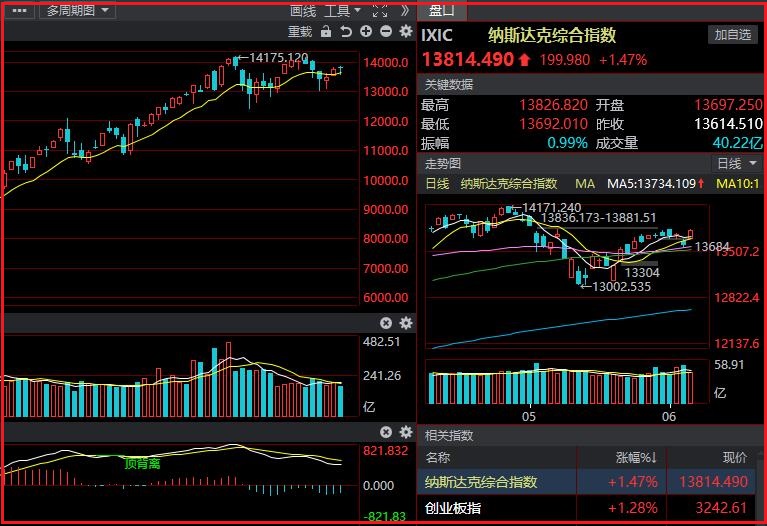Click the 最高 value 13826.820
The height and width of the screenshot is (526, 767).
pos(553,105)
